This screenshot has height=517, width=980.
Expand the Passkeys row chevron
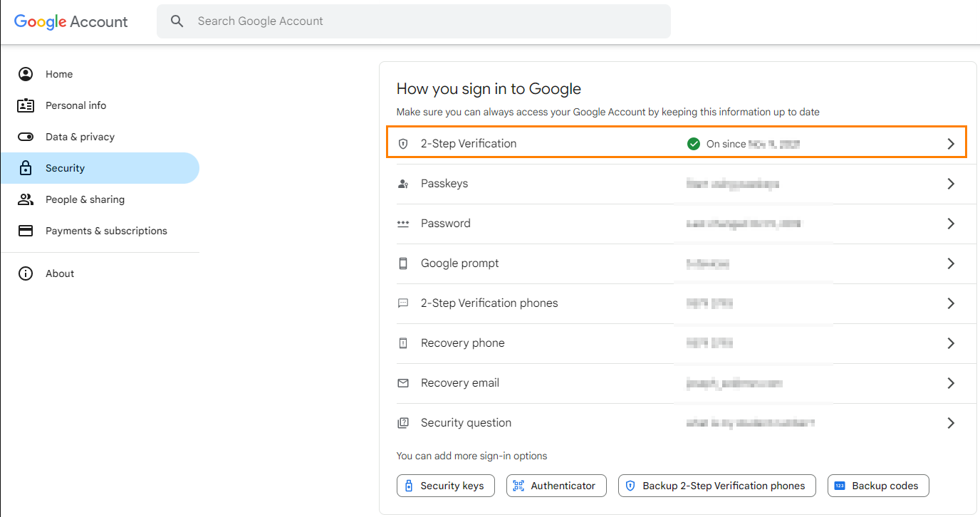click(951, 184)
